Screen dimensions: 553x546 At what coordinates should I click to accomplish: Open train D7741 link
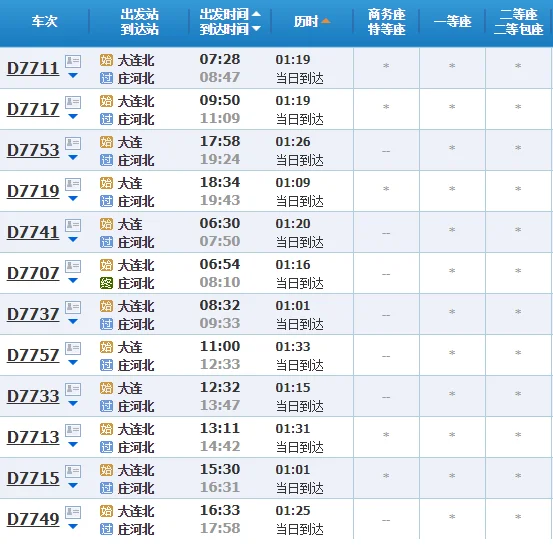(x=33, y=232)
